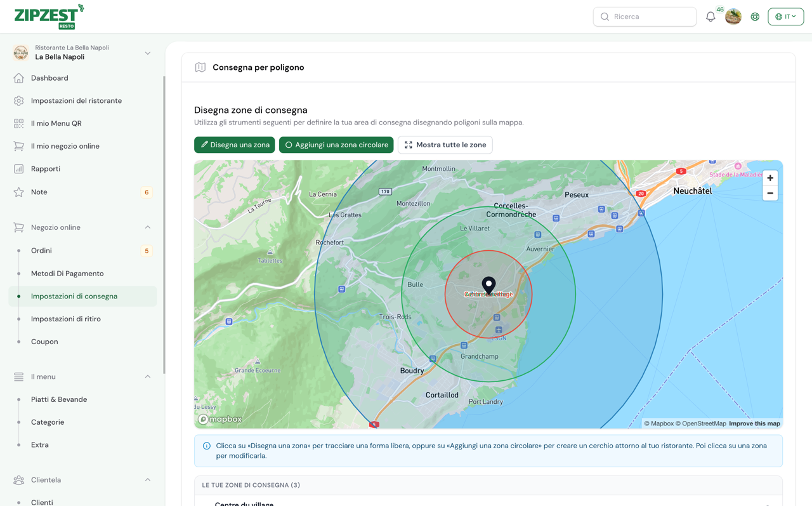
Task: Click the restaurant settings gear icon
Action: (x=19, y=101)
